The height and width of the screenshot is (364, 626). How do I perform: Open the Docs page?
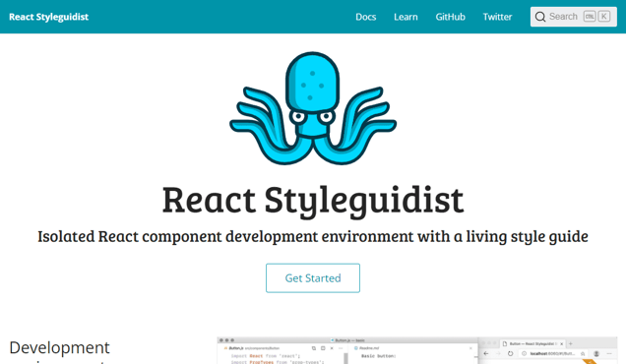366,17
